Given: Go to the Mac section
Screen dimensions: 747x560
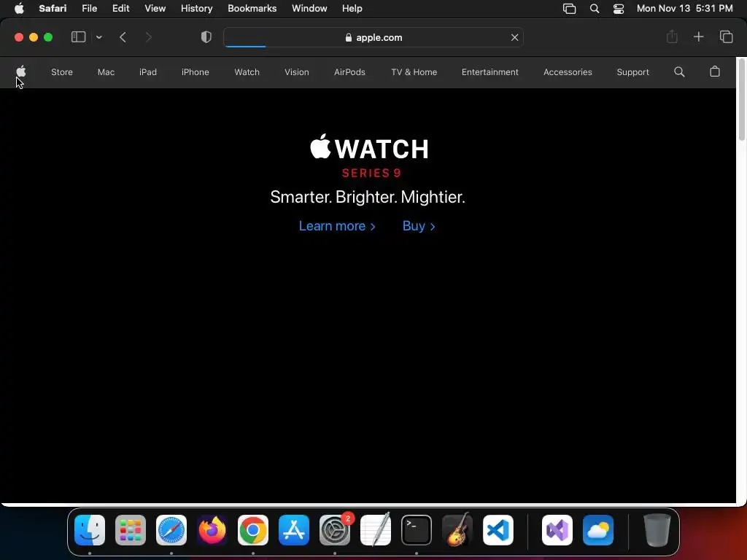Looking at the screenshot, I should [106, 72].
